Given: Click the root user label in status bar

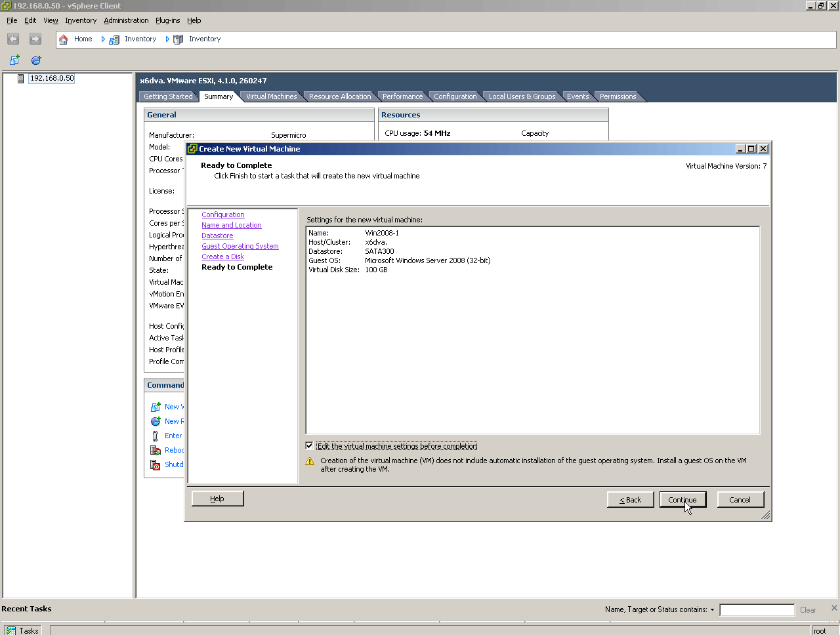Looking at the screenshot, I should coord(820,631).
